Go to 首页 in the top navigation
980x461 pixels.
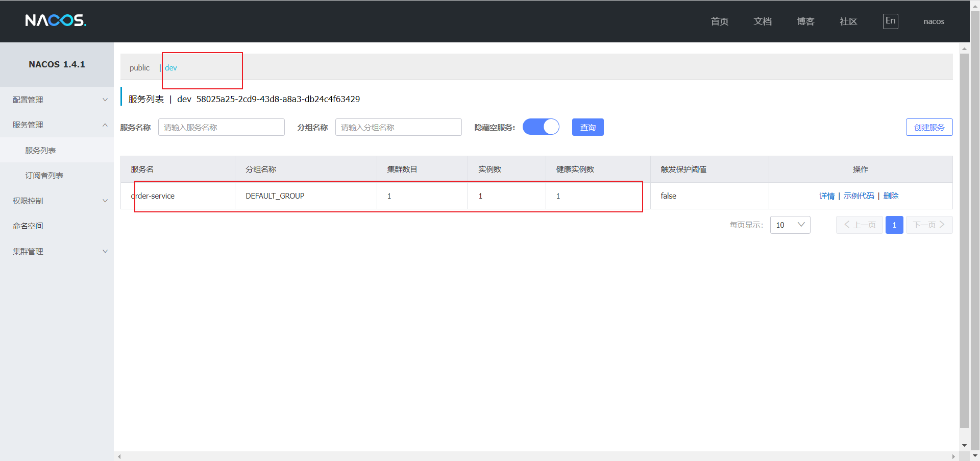[x=720, y=21]
